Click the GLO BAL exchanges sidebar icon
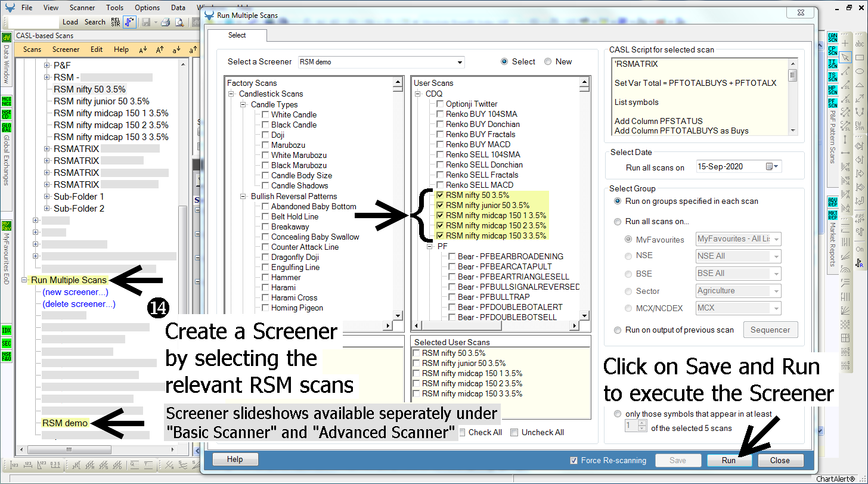 point(7,128)
